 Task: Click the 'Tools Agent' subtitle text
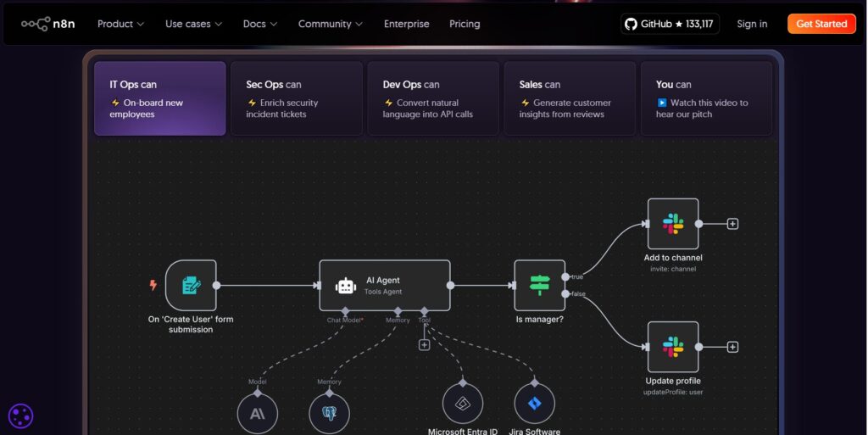click(x=383, y=292)
